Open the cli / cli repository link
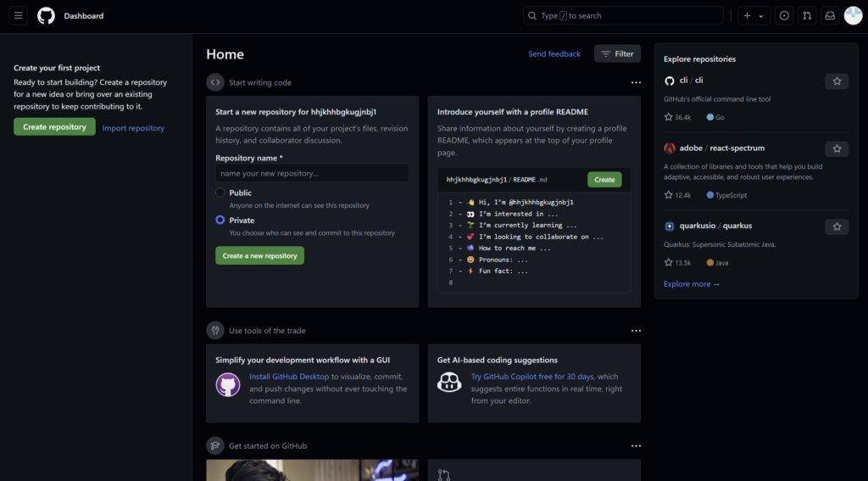Viewport: 868px width, 481px height. click(692, 81)
